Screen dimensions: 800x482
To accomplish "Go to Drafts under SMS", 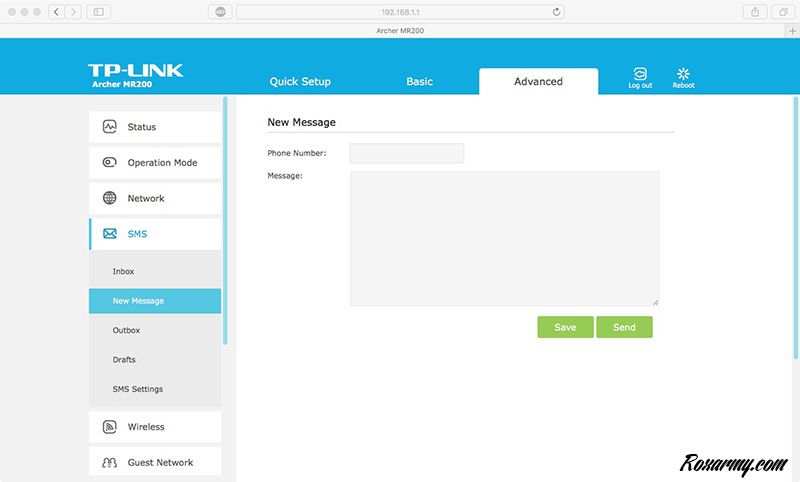I will click(124, 359).
